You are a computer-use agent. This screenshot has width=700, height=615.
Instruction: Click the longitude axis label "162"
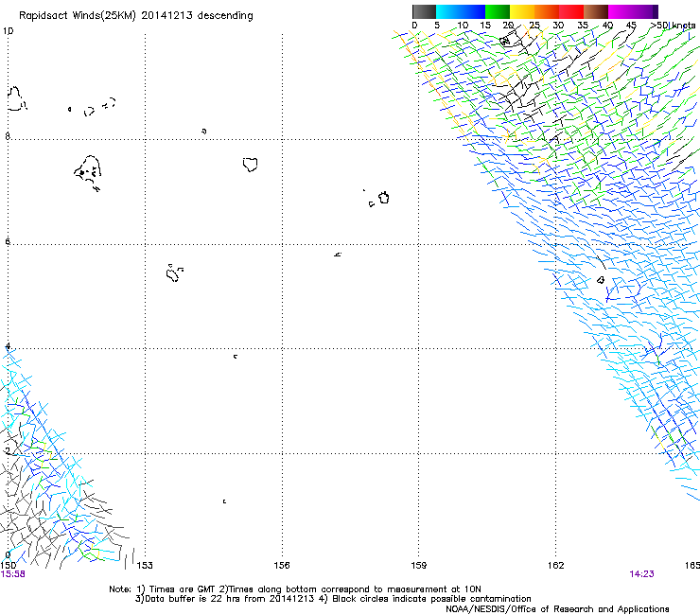pos(556,566)
